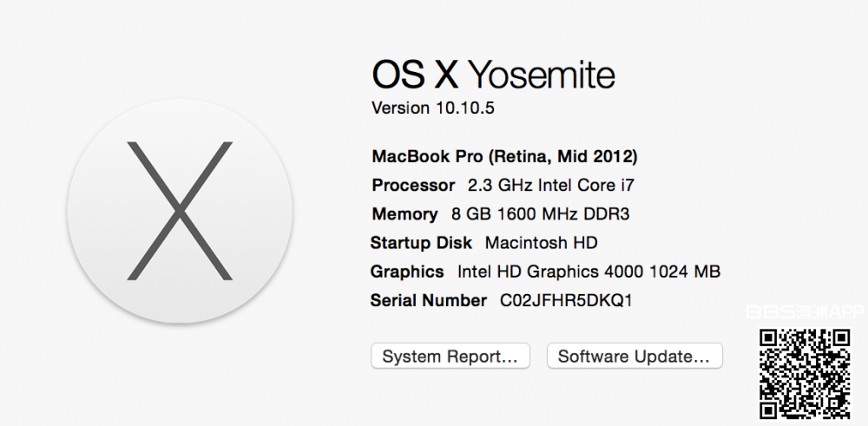
Task: Select the Macintosh HD disk name
Action: 541,243
